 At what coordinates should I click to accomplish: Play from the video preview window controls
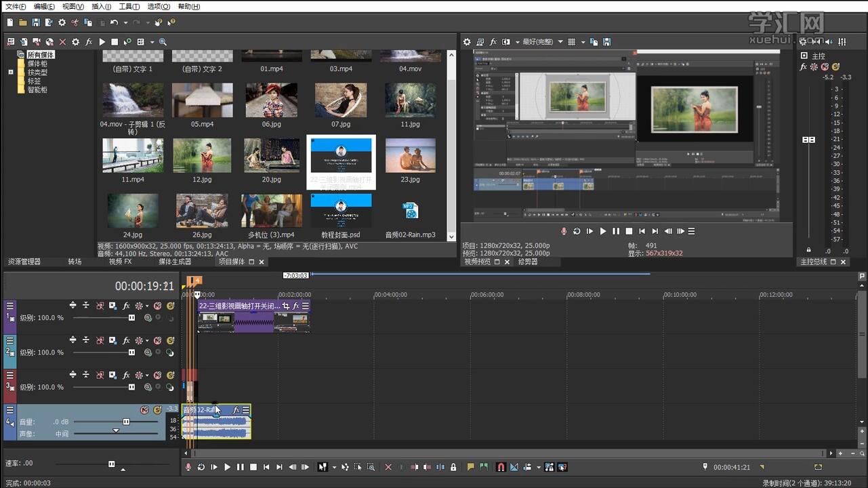[x=603, y=231]
